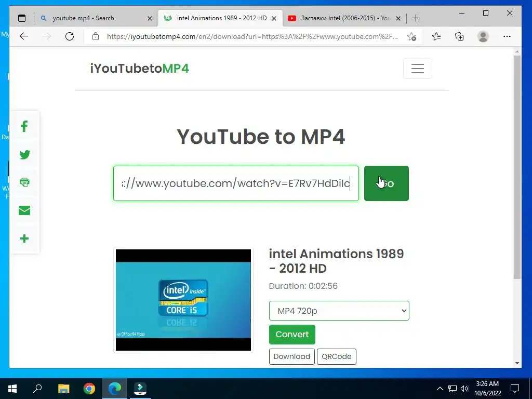Add this page to favorites
Viewport: 532px width, 399px height.
[411, 37]
